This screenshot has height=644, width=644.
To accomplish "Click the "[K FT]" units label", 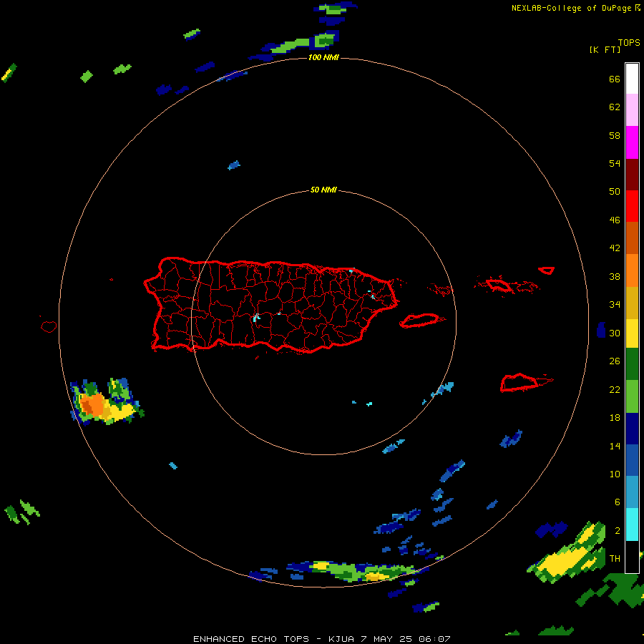I will tap(605, 50).
